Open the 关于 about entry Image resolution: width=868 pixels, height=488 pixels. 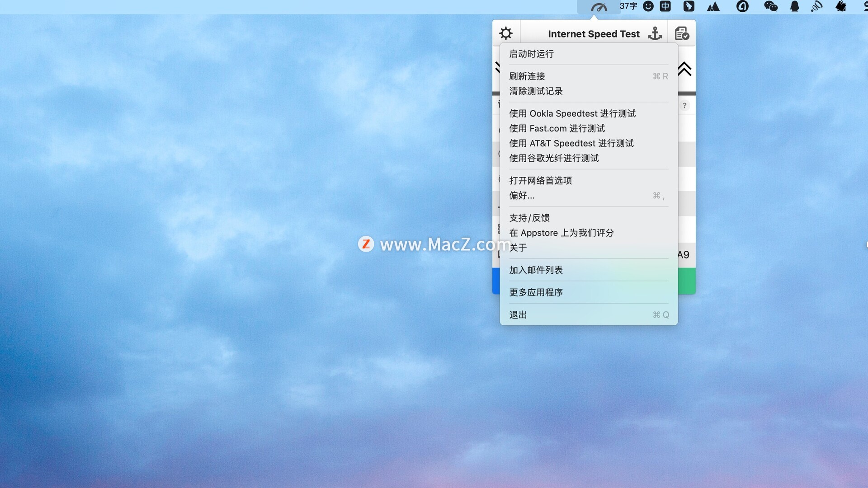589,248
